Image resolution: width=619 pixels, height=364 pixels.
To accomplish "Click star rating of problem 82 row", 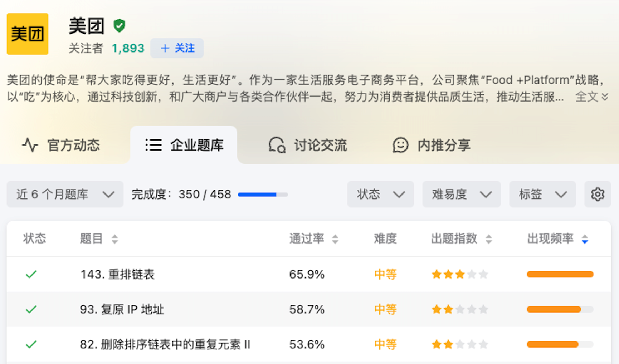I will (x=460, y=344).
